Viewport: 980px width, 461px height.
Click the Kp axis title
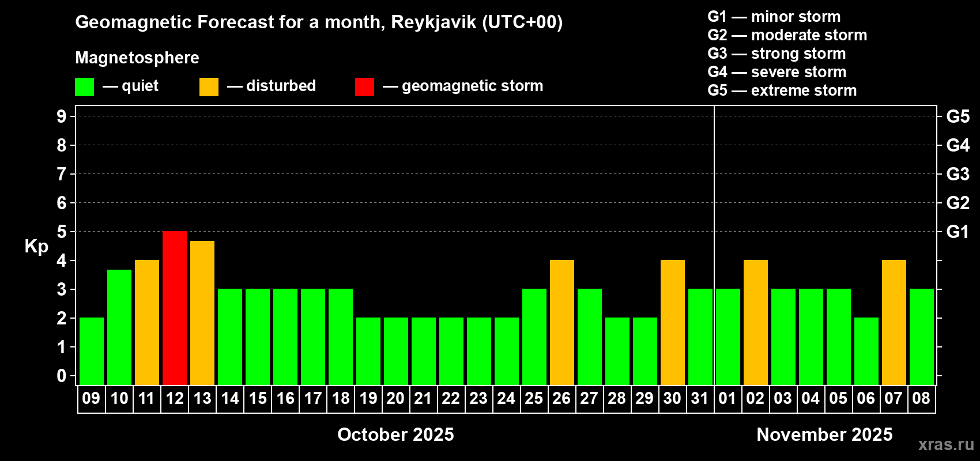tap(36, 246)
